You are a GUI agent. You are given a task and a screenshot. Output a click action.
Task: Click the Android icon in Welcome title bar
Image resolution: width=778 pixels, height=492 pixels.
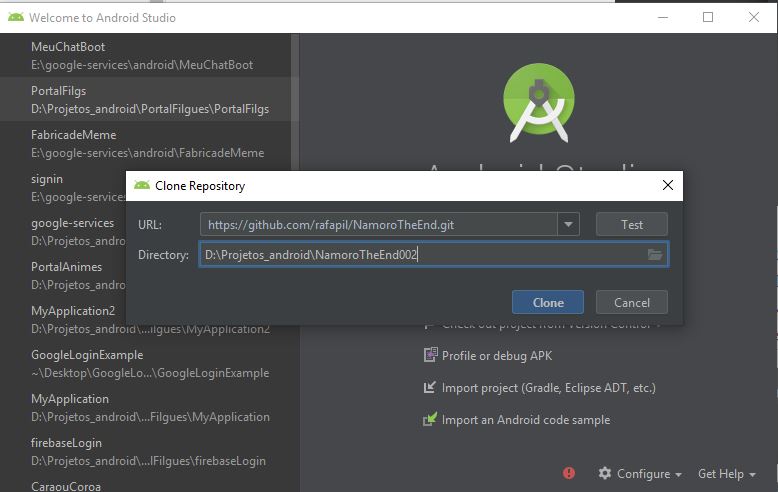[16, 17]
